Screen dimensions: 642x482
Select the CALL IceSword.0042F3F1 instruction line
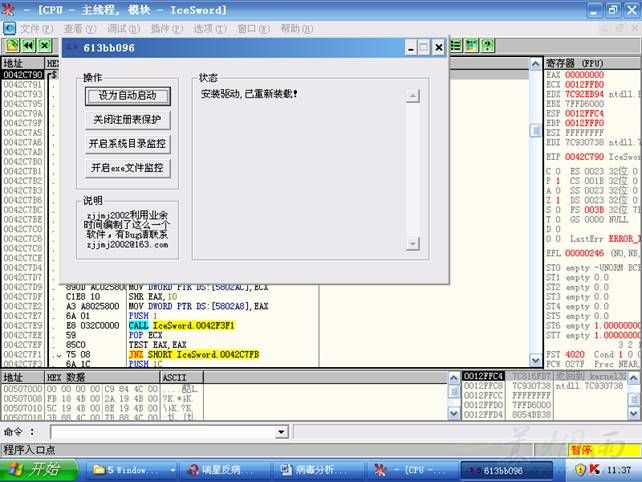181,326
